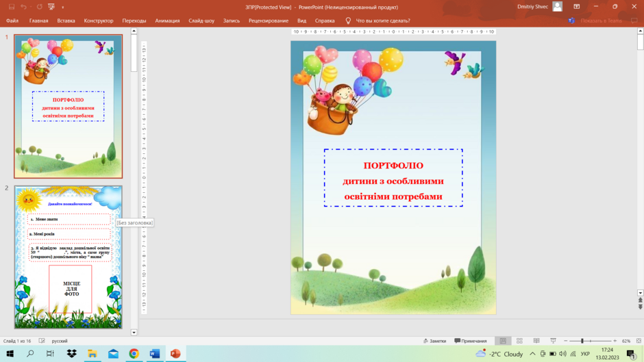Click the zoom slider handle
644x362 pixels.
coord(582,341)
